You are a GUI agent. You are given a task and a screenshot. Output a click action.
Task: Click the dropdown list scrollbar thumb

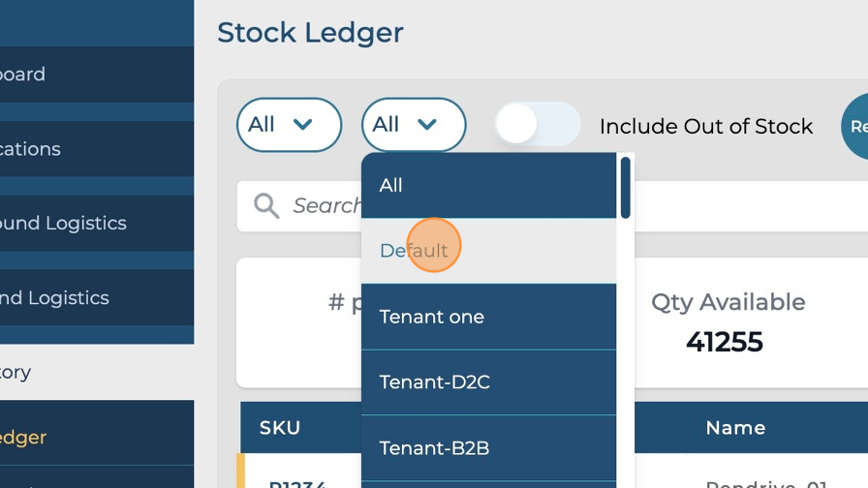[626, 187]
